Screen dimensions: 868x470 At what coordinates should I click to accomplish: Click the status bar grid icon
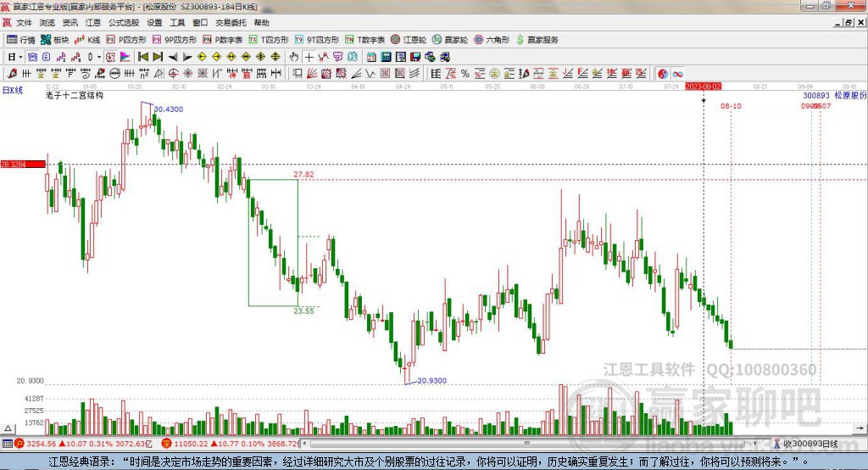7,444
